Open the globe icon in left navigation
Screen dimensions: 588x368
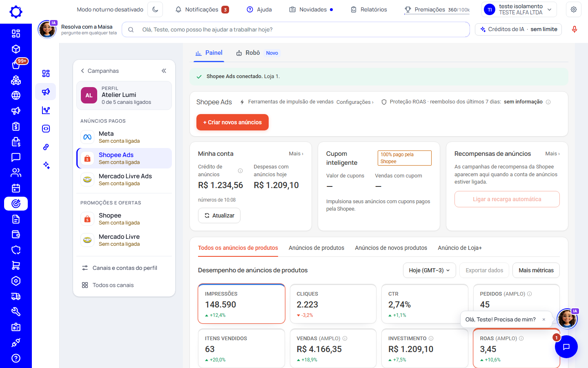pos(16,95)
